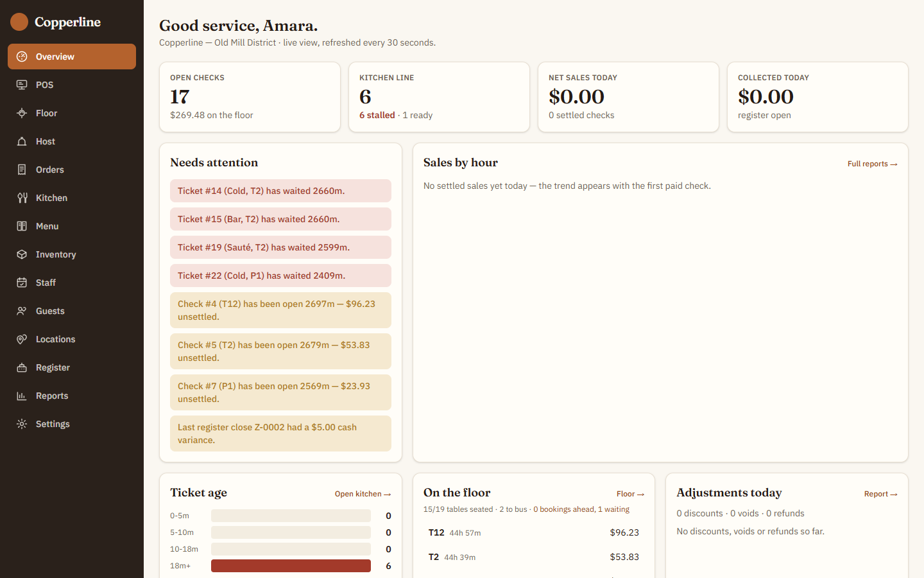Open the Full reports link

(872, 164)
